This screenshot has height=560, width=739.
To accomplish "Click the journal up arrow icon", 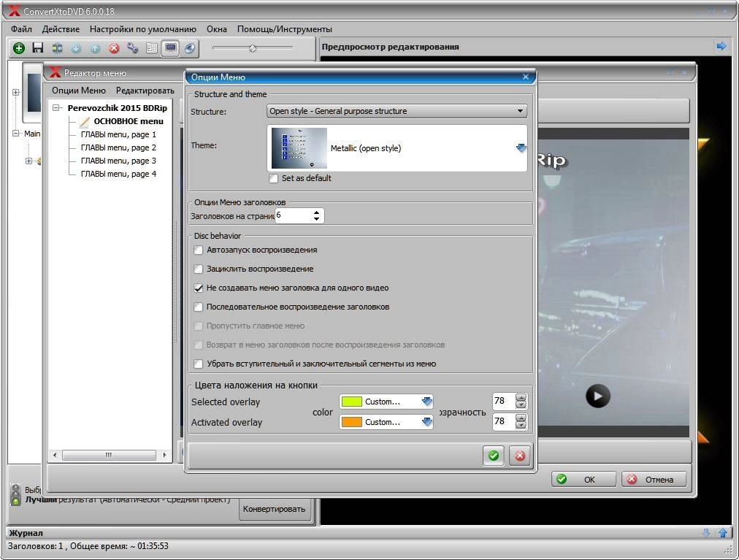I will pyautogui.click(x=722, y=533).
